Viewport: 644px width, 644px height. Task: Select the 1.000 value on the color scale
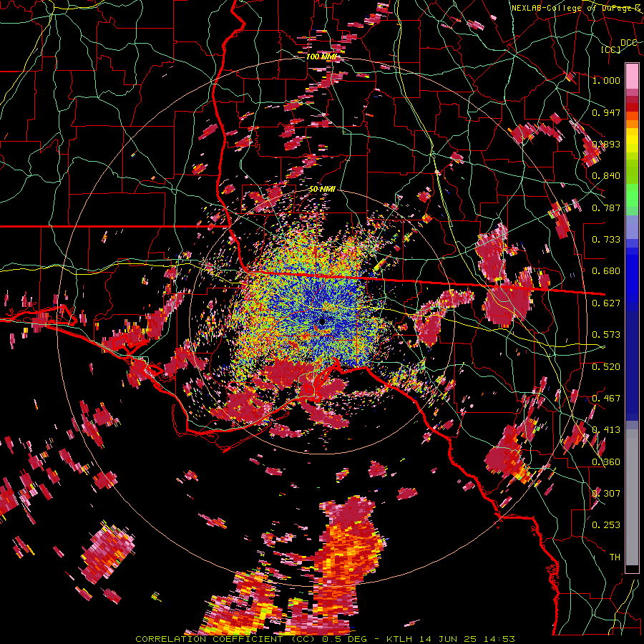point(606,80)
